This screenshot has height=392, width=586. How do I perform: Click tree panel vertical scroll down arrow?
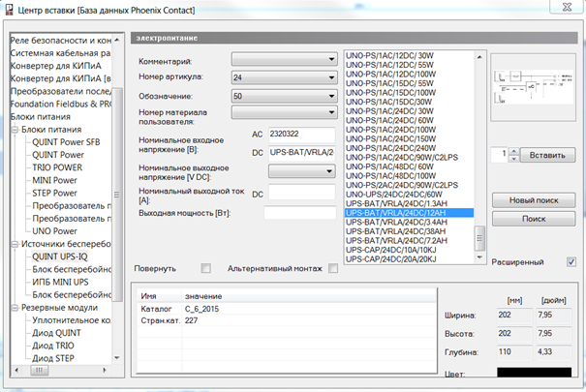117,358
